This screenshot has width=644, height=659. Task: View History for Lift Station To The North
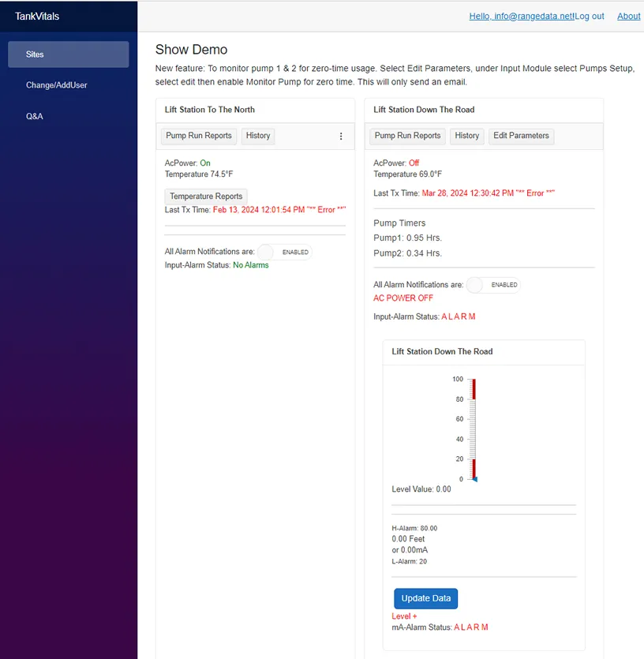258,136
